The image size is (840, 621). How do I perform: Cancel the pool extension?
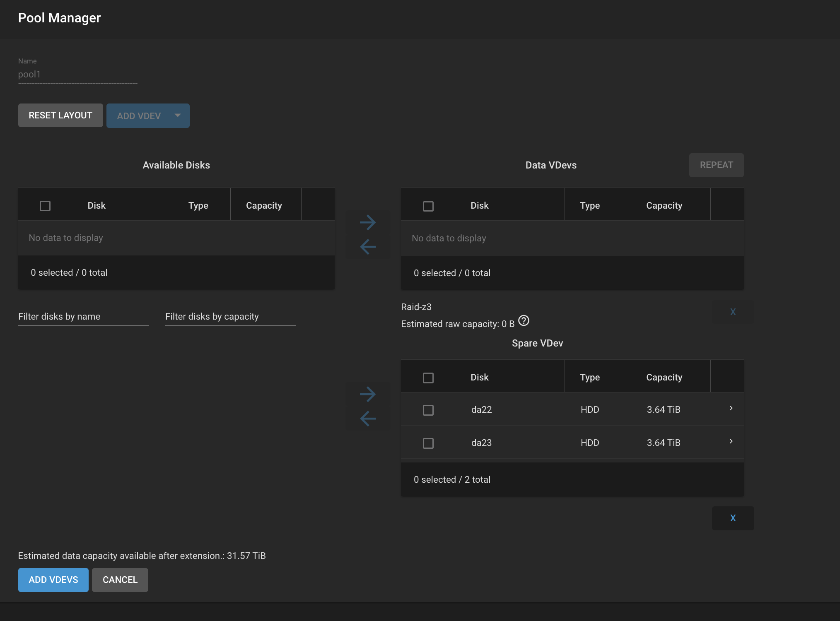(x=120, y=580)
